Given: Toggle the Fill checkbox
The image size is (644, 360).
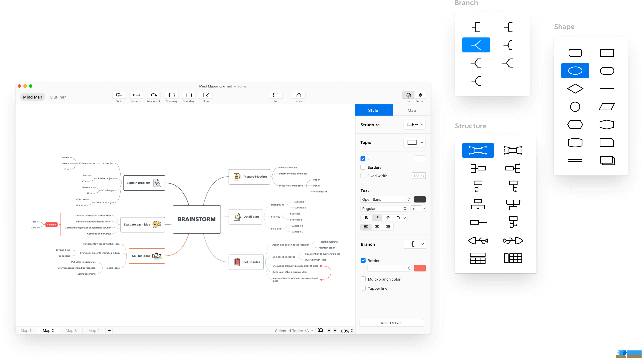Looking at the screenshot, I should tap(363, 158).
